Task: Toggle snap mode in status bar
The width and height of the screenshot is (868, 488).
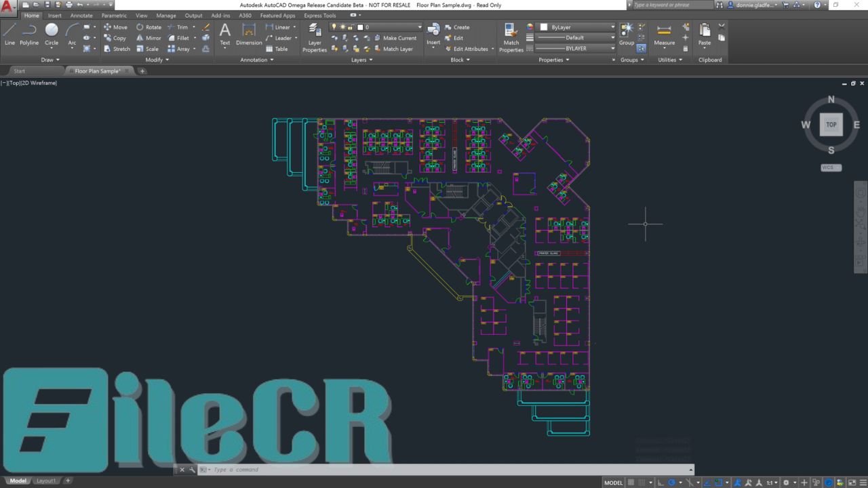Action: (642, 483)
